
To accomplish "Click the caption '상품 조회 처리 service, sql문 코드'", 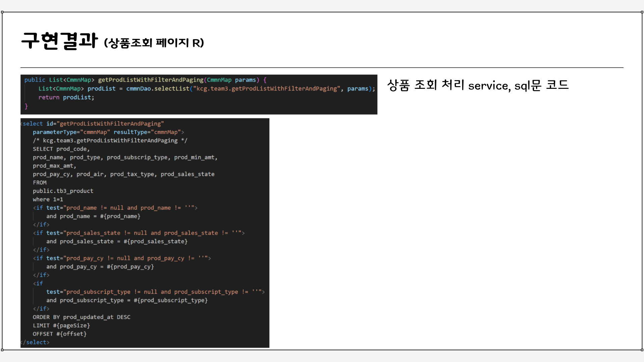I will coord(478,85).
